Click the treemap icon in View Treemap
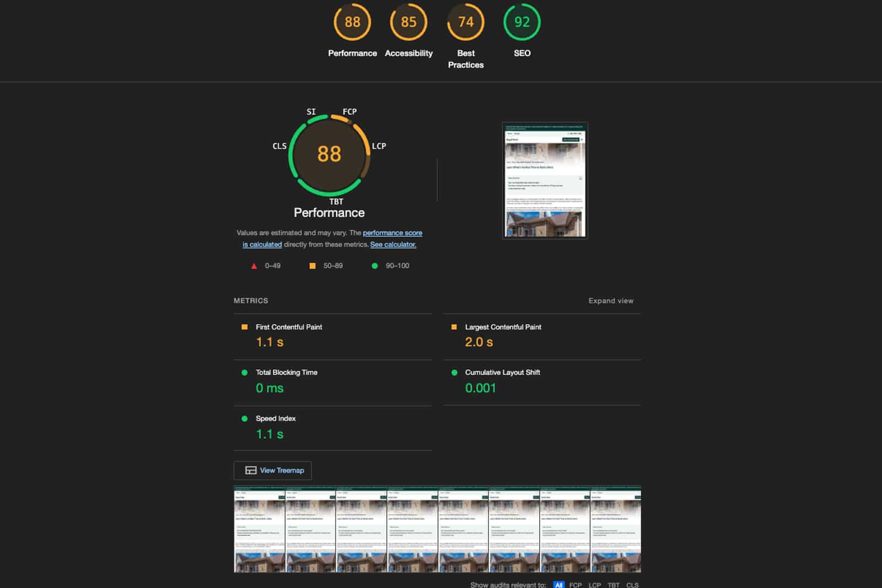The width and height of the screenshot is (882, 588). tap(251, 470)
